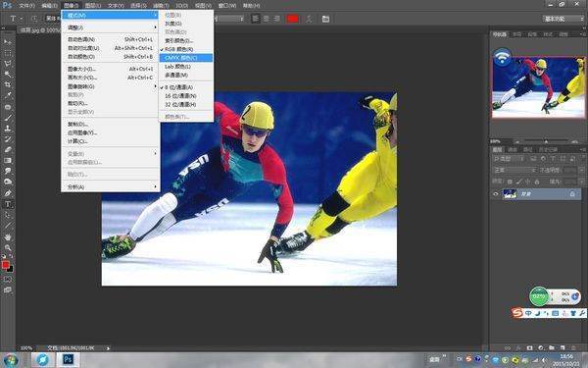
Task: Select the Eyedropper tool
Action: click(x=8, y=95)
